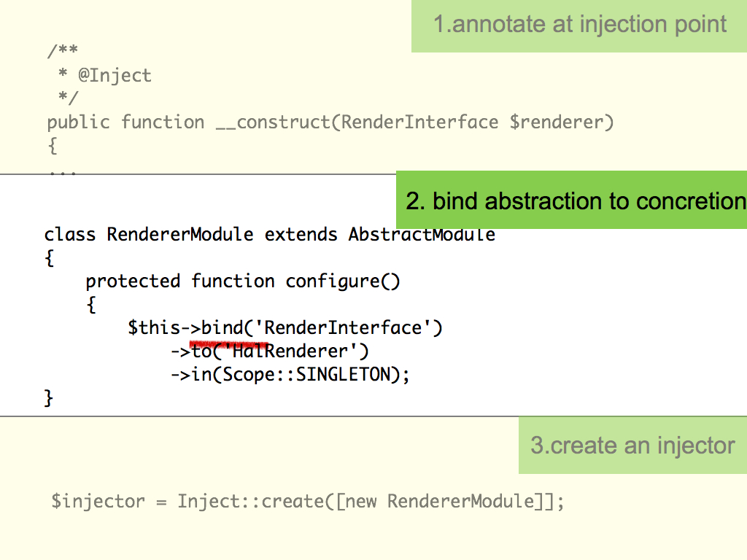Viewport: 747px width, 560px height.
Task: Click the opening '/**' comment line
Action: [63, 50]
